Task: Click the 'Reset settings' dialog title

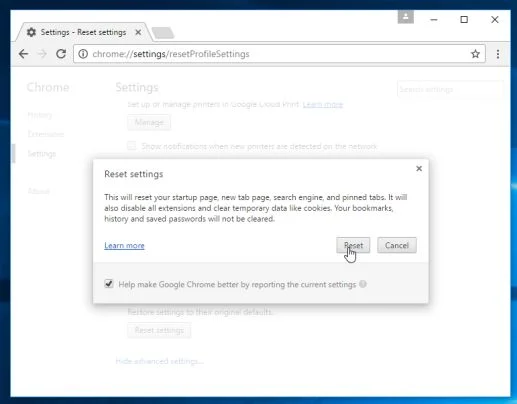Action: click(x=134, y=174)
